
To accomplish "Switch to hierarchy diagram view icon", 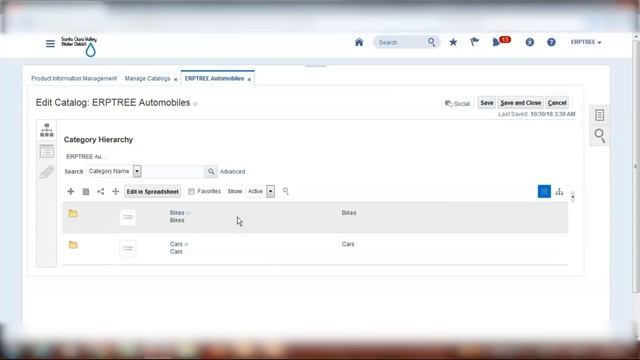I will 560,192.
